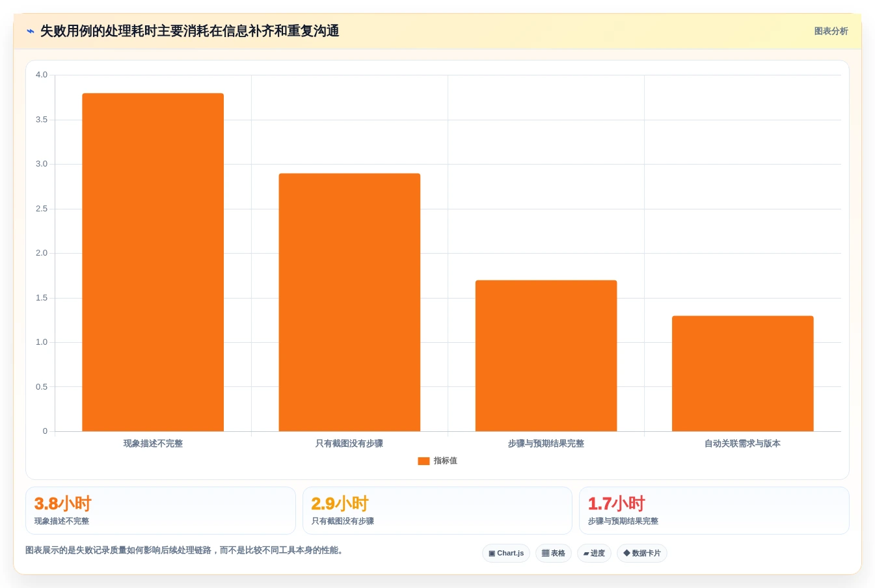Click the 步骤与预期结果完整 bar in chart
The height and width of the screenshot is (588, 875).
pyautogui.click(x=546, y=356)
